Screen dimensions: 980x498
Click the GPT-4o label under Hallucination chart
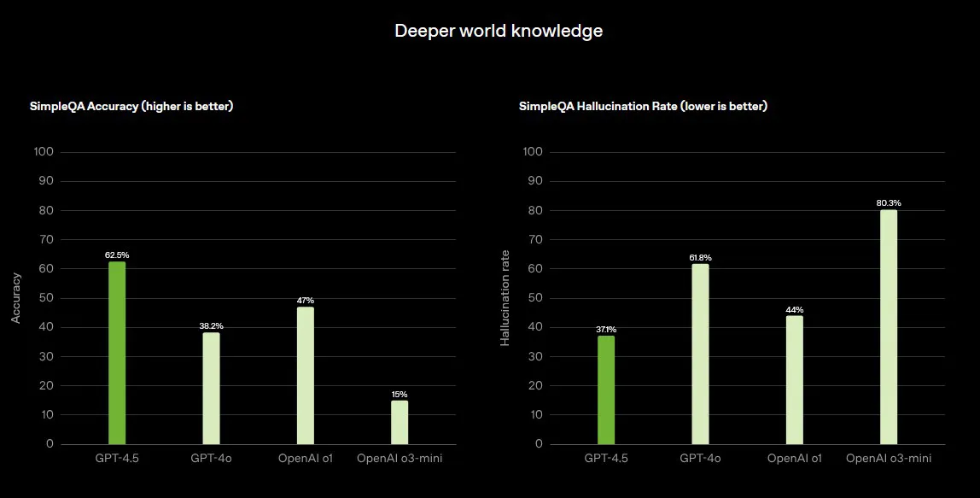pos(701,459)
